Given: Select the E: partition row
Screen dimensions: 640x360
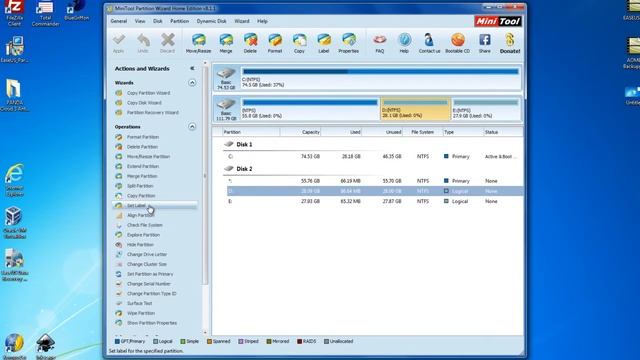Looking at the screenshot, I should (373, 202).
